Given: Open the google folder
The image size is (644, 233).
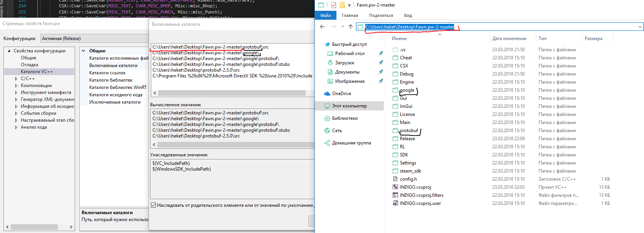Looking at the screenshot, I should point(407,90).
